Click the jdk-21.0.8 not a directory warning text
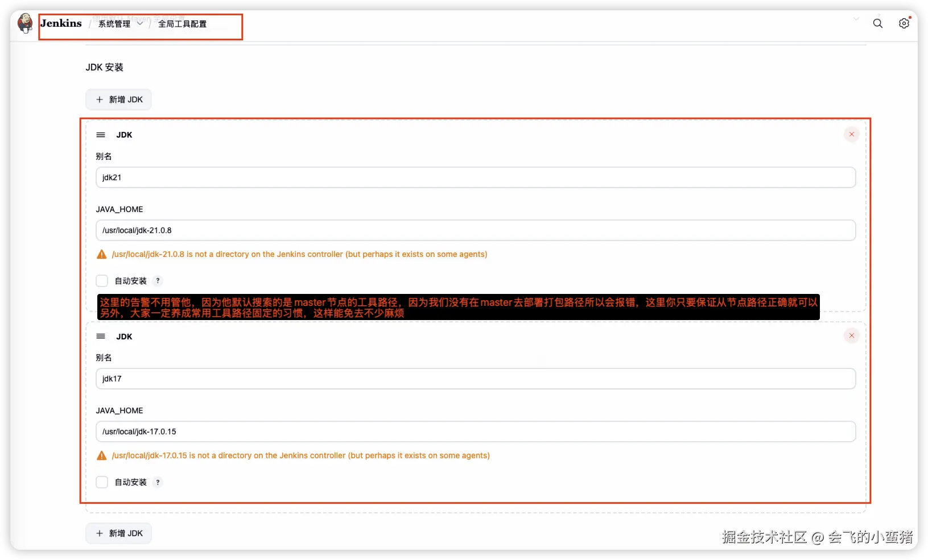This screenshot has width=928, height=560. pos(299,254)
